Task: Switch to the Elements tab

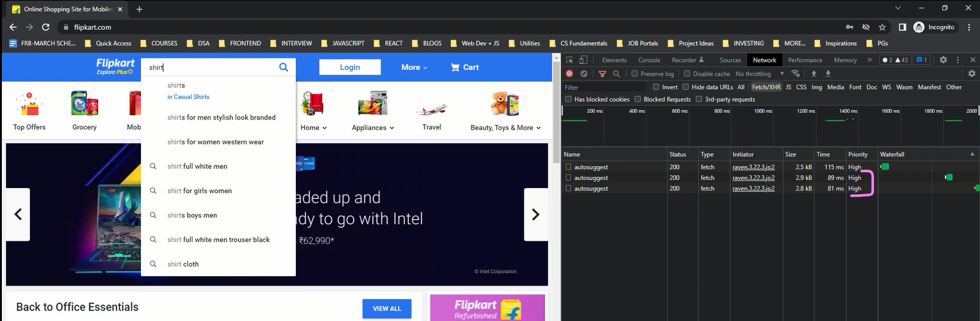Action: tap(614, 60)
